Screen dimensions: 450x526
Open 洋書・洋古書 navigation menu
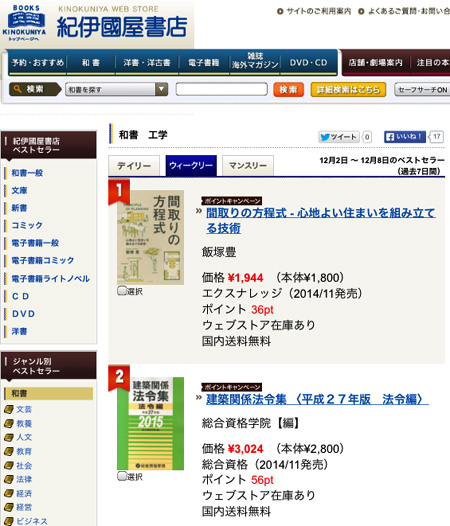147,63
